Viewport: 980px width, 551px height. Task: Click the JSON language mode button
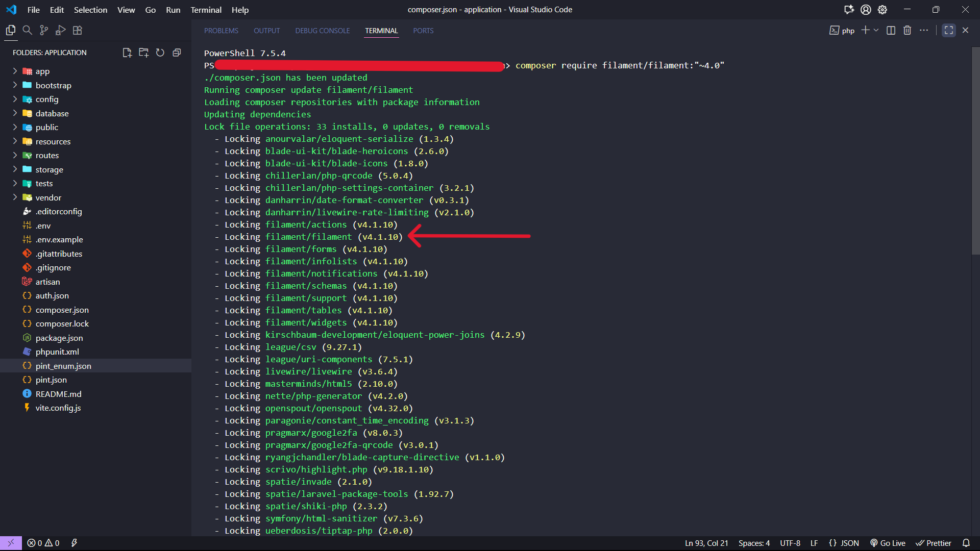pyautogui.click(x=844, y=543)
